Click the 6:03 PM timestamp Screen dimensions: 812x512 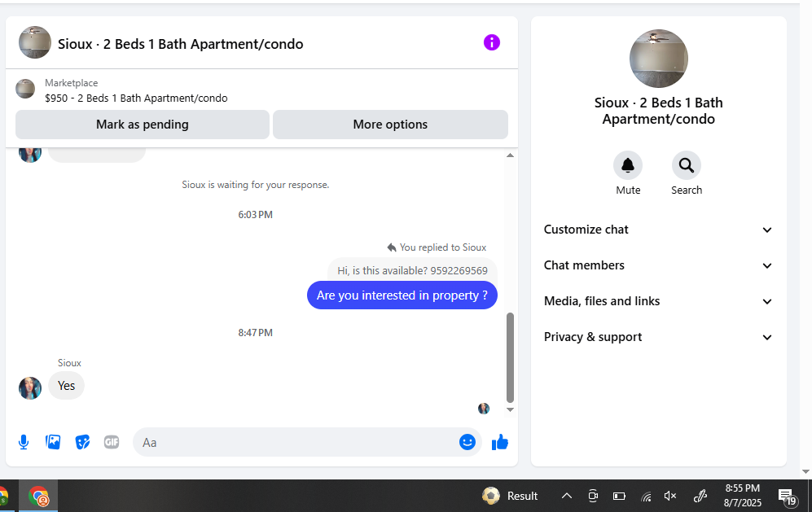tap(255, 214)
